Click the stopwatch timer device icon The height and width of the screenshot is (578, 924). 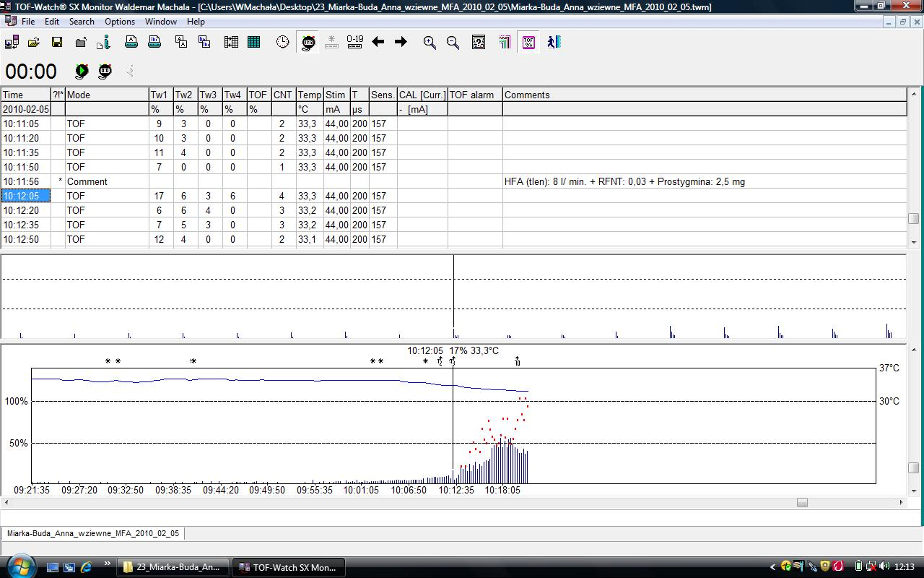pos(105,71)
